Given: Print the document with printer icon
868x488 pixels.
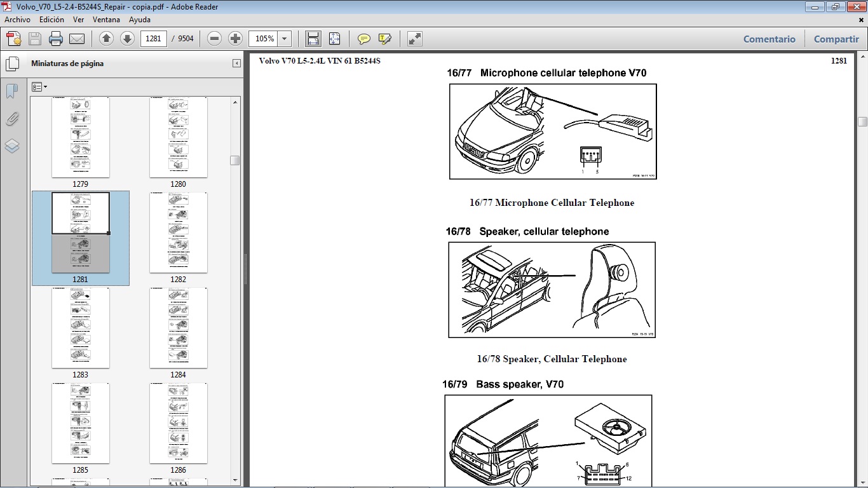Looking at the screenshot, I should click(56, 39).
